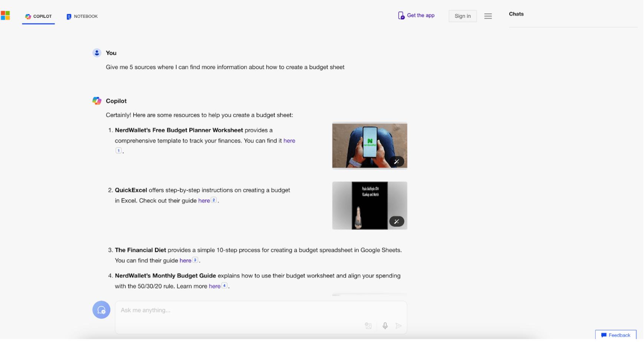Click the phone icon beside Get the app
The width and height of the screenshot is (644, 342).
[401, 16]
